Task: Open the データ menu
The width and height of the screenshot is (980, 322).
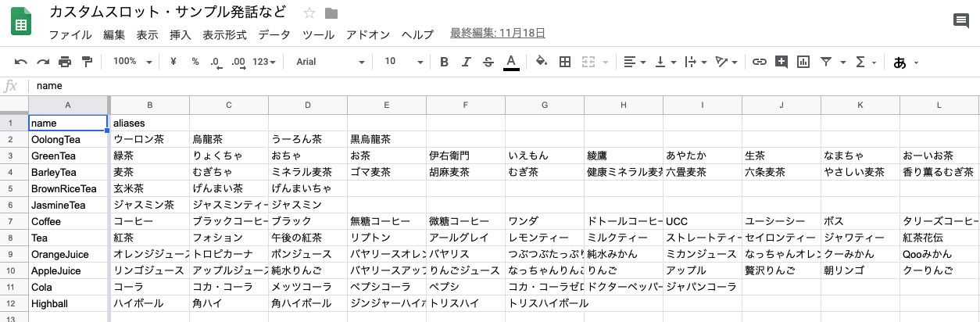Action: click(274, 34)
